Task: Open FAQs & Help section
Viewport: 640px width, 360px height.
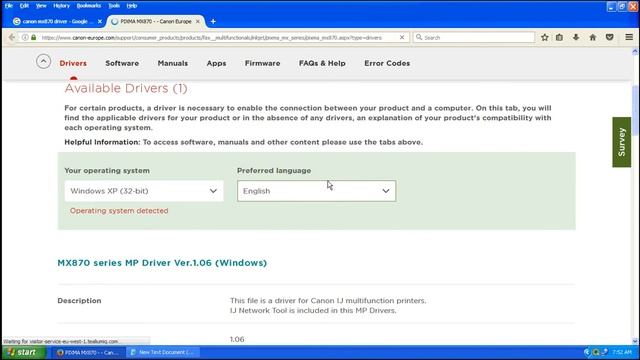Action: (322, 63)
